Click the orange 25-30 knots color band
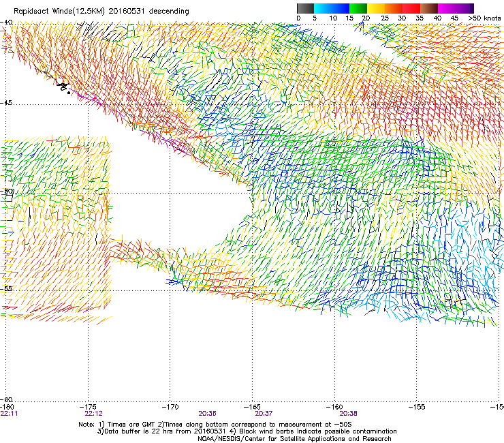504x443 pixels. (x=393, y=8)
